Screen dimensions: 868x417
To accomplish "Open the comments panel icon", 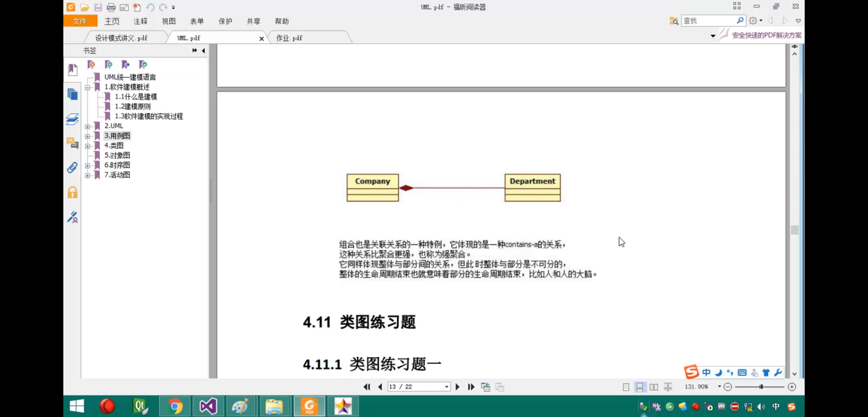I will 73,143.
